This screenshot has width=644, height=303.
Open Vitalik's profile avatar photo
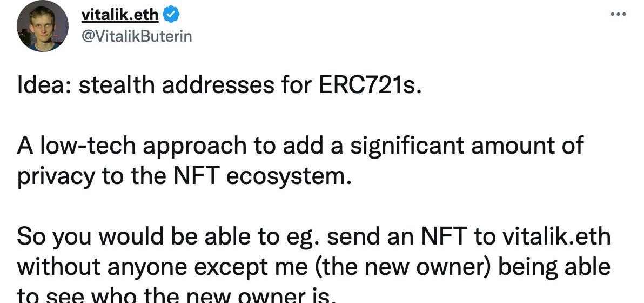point(42,26)
